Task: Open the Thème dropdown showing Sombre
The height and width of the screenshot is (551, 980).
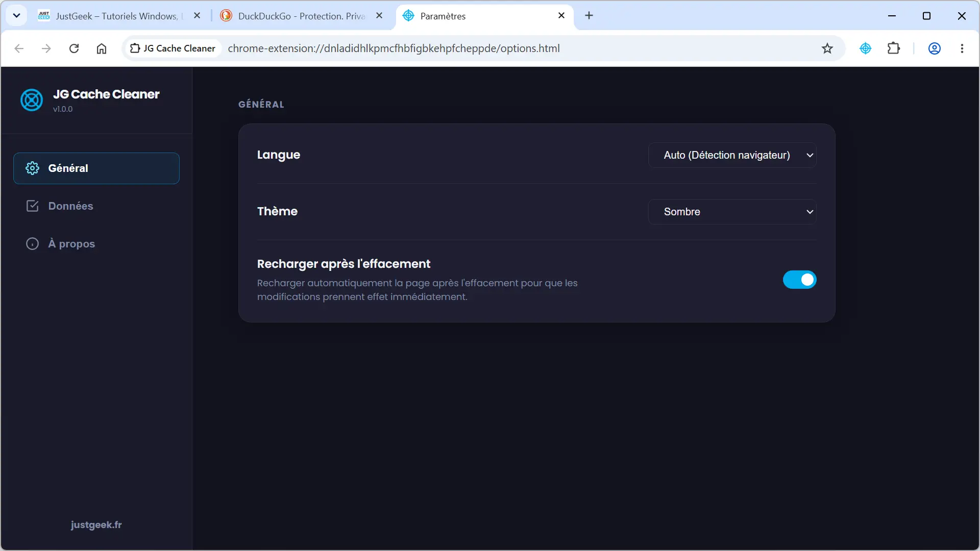Action: [x=732, y=212]
